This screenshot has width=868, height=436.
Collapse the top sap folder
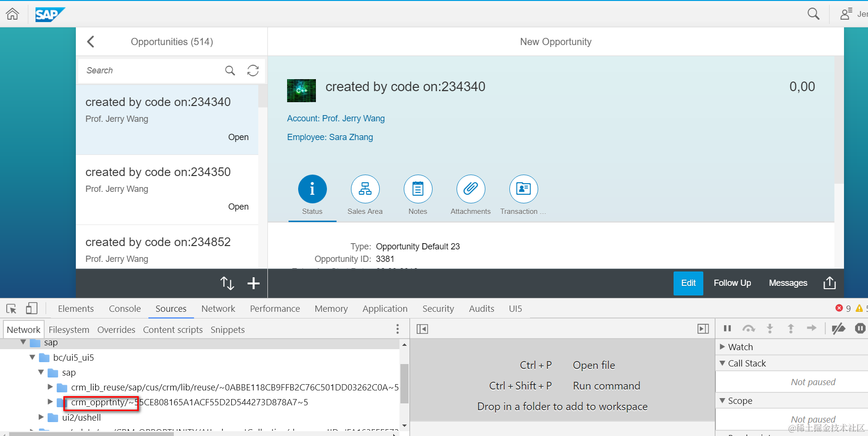pos(23,342)
